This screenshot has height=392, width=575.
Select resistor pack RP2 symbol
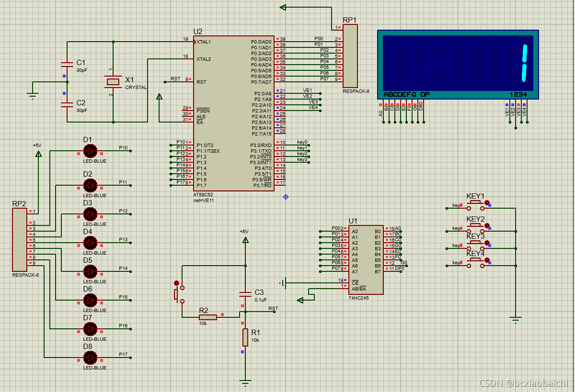20,239
